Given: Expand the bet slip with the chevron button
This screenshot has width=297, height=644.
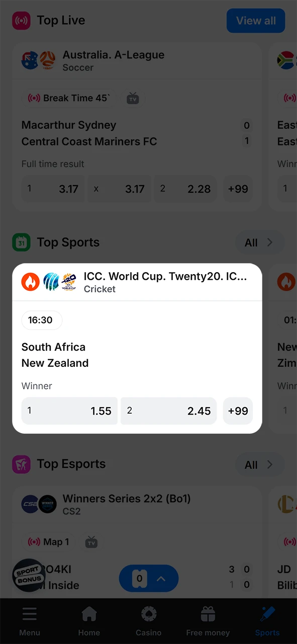Looking at the screenshot, I should point(161,579).
